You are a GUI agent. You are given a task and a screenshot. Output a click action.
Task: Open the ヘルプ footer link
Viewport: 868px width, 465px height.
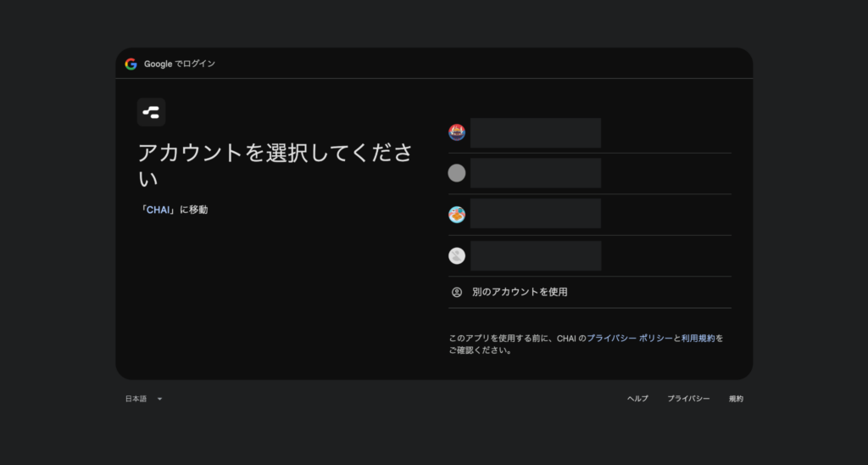coord(637,399)
